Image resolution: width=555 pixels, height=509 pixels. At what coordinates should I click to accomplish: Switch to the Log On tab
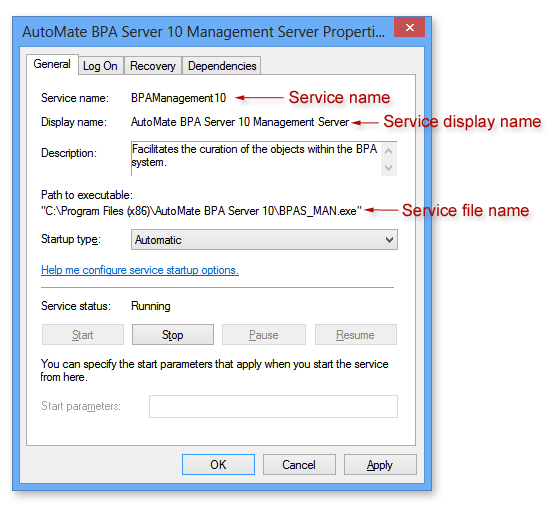(101, 66)
